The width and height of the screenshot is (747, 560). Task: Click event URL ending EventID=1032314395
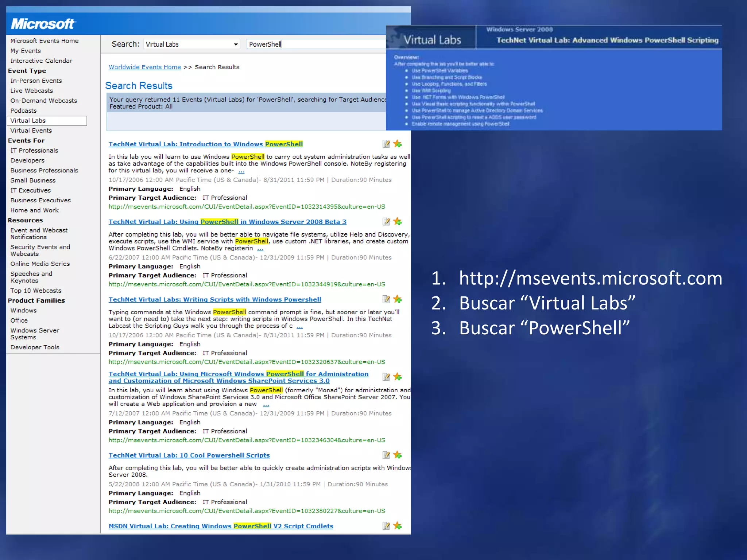click(x=247, y=207)
